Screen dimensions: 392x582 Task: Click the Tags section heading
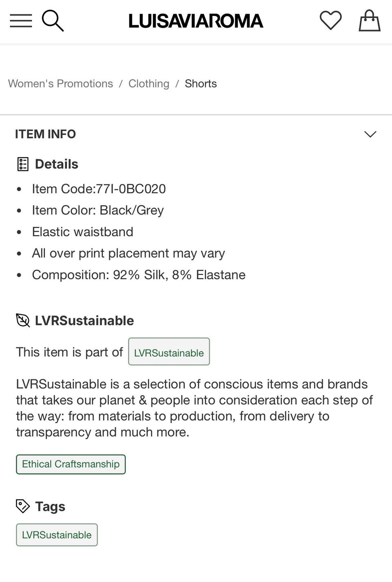[x=50, y=506]
